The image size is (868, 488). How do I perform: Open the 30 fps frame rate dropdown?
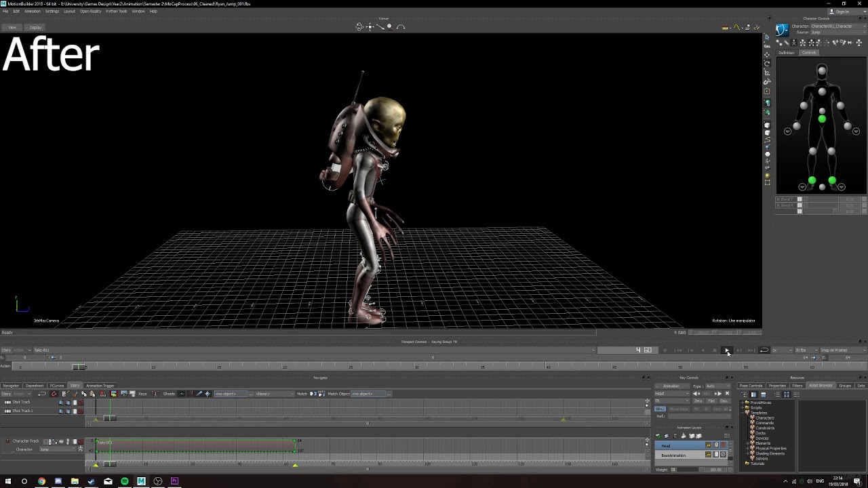(806, 350)
